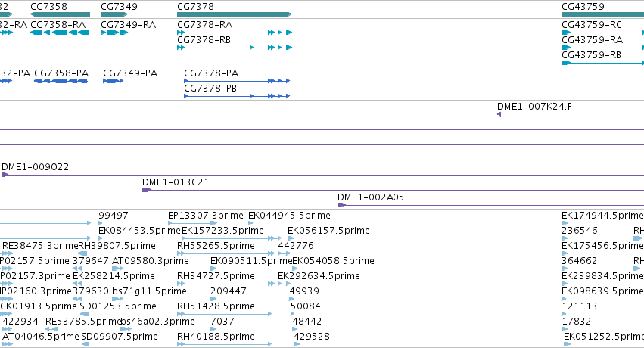
Task: Select the CG7378 gene bar
Action: 235,14
